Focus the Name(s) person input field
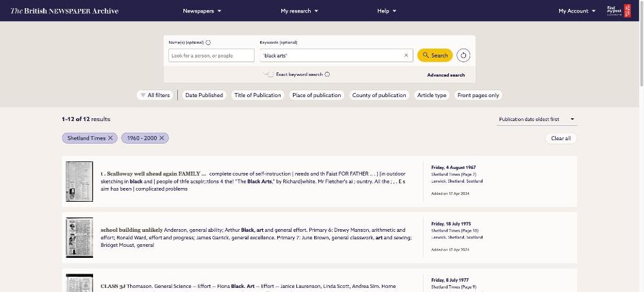The image size is (644, 292). click(211, 55)
